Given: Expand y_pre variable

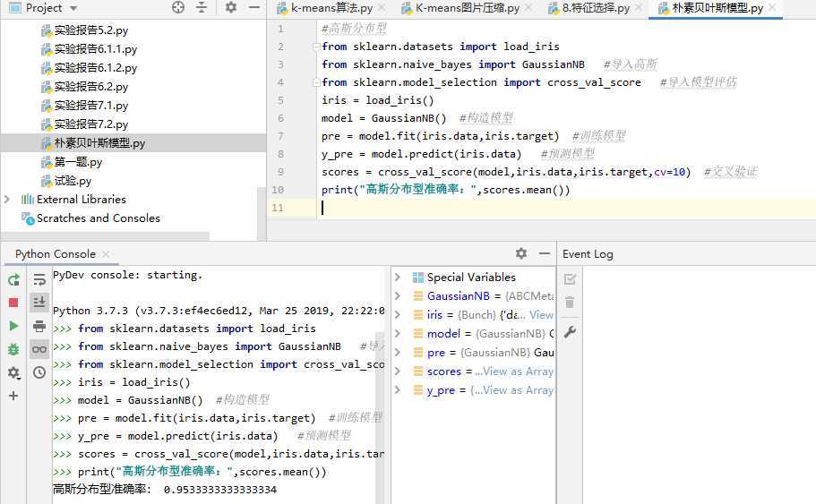Looking at the screenshot, I should point(398,389).
